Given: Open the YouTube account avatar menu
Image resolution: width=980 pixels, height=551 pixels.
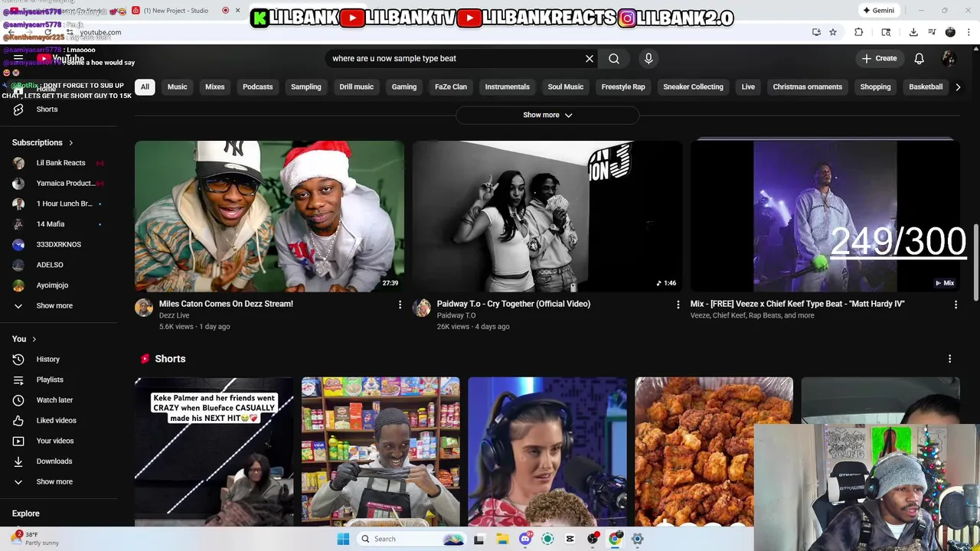Looking at the screenshot, I should point(949,58).
